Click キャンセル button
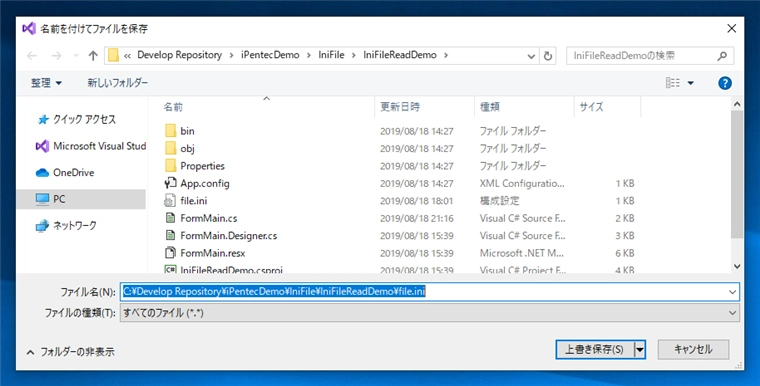This screenshot has width=760, height=386. click(x=693, y=349)
